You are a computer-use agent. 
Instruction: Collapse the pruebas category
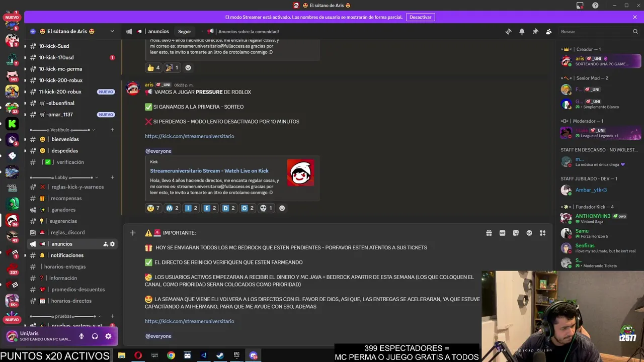64,316
